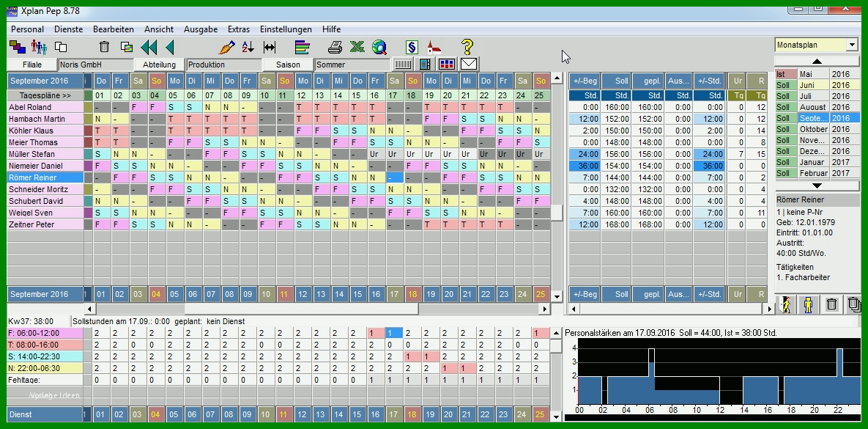
Task: Click the A-Z sort icon
Action: pyautogui.click(x=248, y=47)
